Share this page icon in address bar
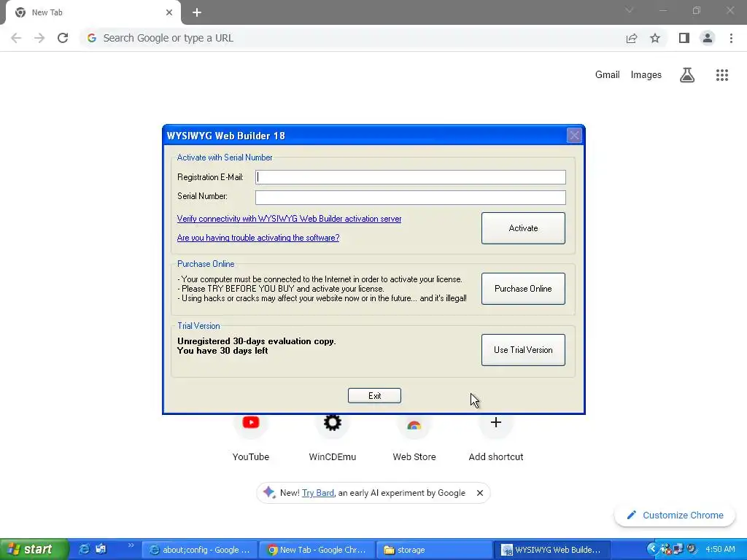The height and width of the screenshot is (560, 747). (632, 38)
